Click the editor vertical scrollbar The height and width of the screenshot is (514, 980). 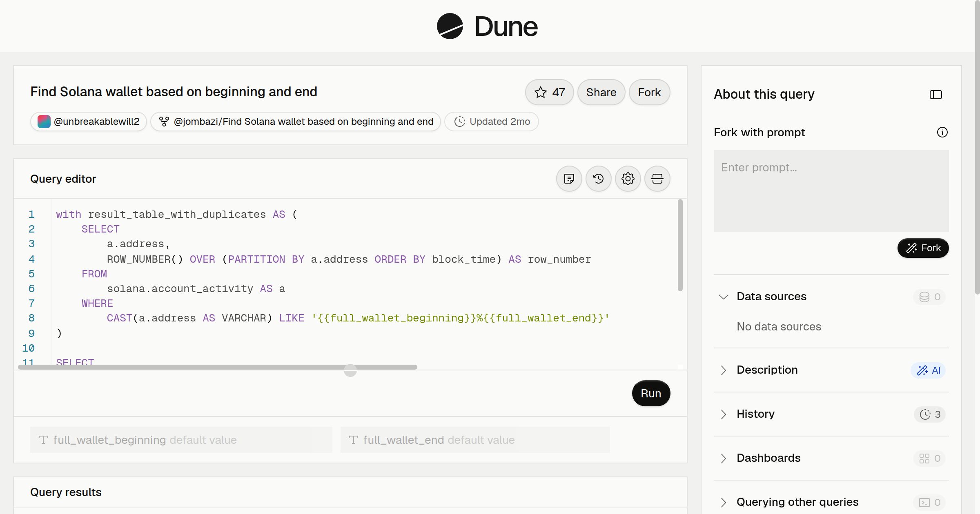[x=680, y=245]
